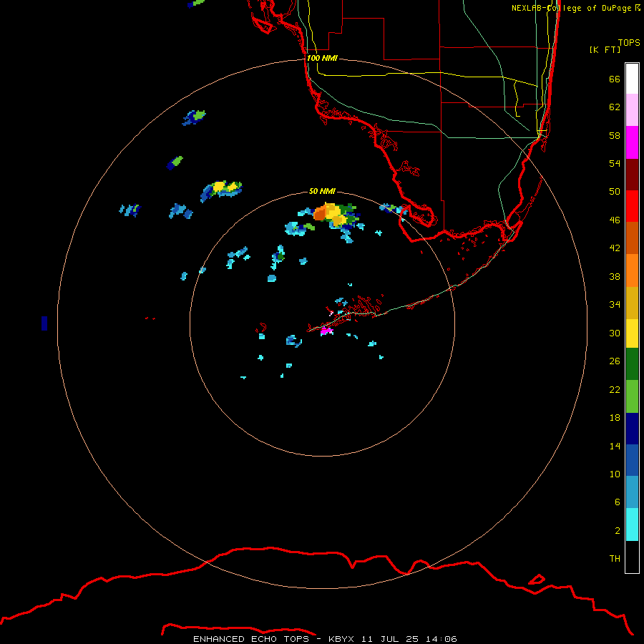Click the dark red 54 kft legend swatch
The width and height of the screenshot is (644, 644).
[632, 175]
